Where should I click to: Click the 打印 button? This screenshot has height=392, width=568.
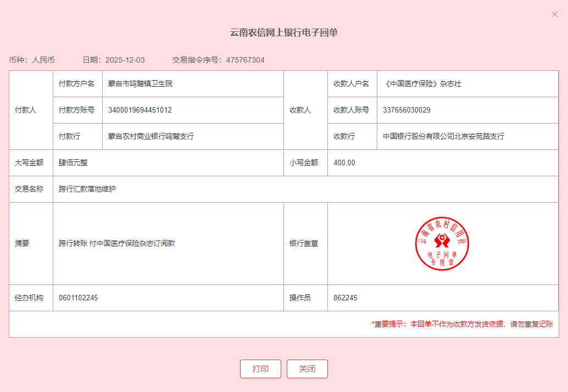pos(260,369)
